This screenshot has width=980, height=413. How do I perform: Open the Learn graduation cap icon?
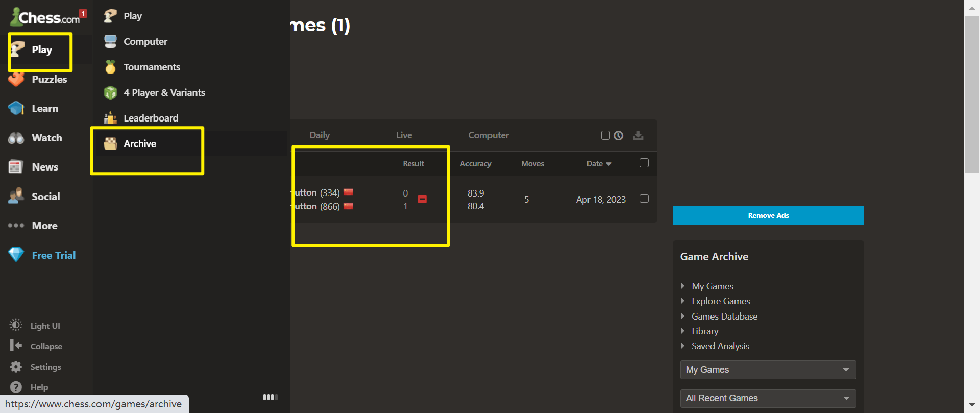(x=16, y=108)
